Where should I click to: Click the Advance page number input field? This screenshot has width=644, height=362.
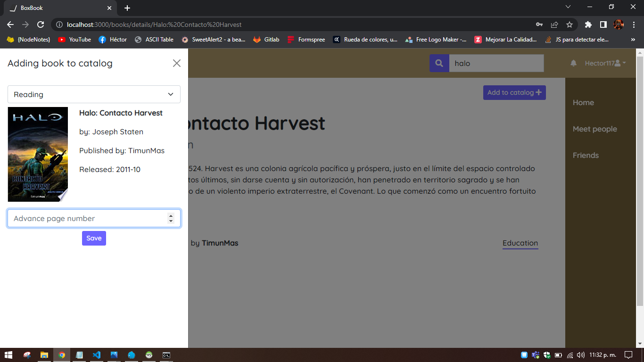point(94,218)
